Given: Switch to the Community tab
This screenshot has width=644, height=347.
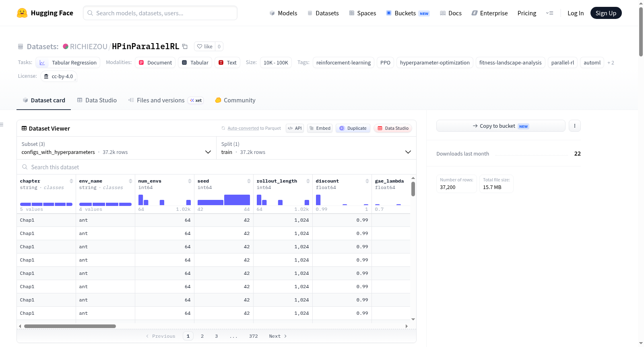Looking at the screenshot, I should point(235,100).
